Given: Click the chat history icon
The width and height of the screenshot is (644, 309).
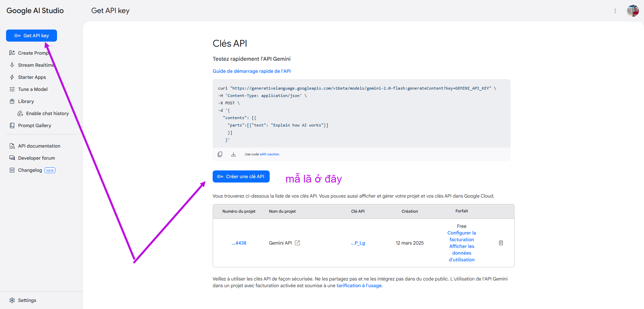Looking at the screenshot, I should (20, 113).
